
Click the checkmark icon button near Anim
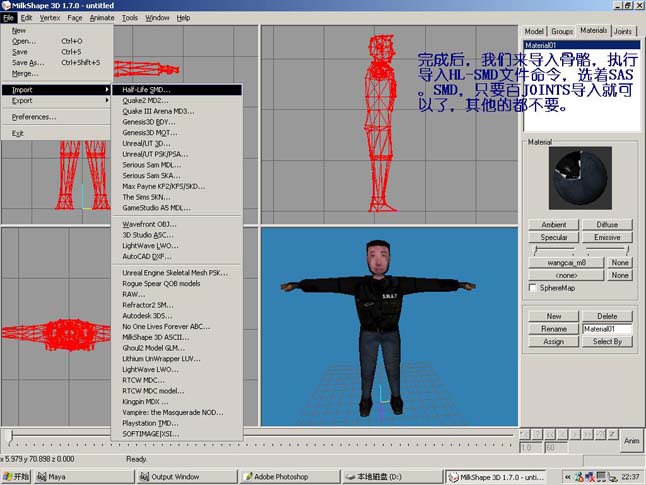pos(613,434)
